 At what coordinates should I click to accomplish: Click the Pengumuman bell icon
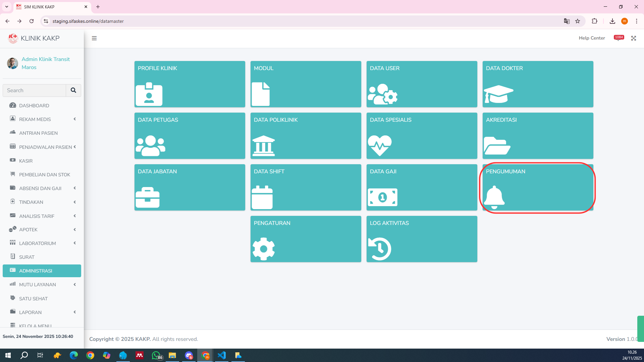(x=494, y=197)
